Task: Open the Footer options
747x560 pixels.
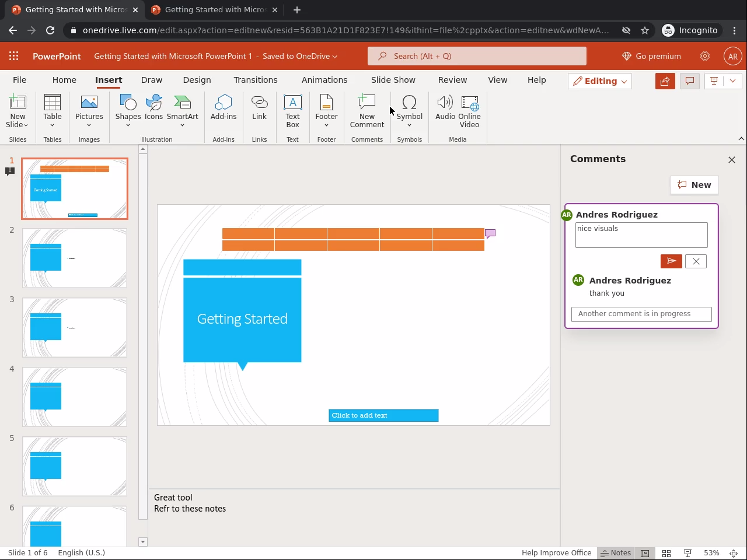Action: 327,111
